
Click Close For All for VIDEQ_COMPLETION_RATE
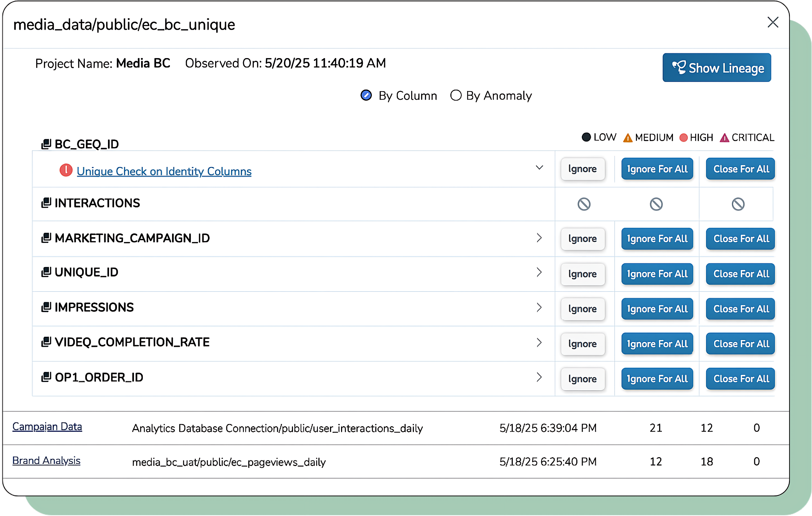741,344
